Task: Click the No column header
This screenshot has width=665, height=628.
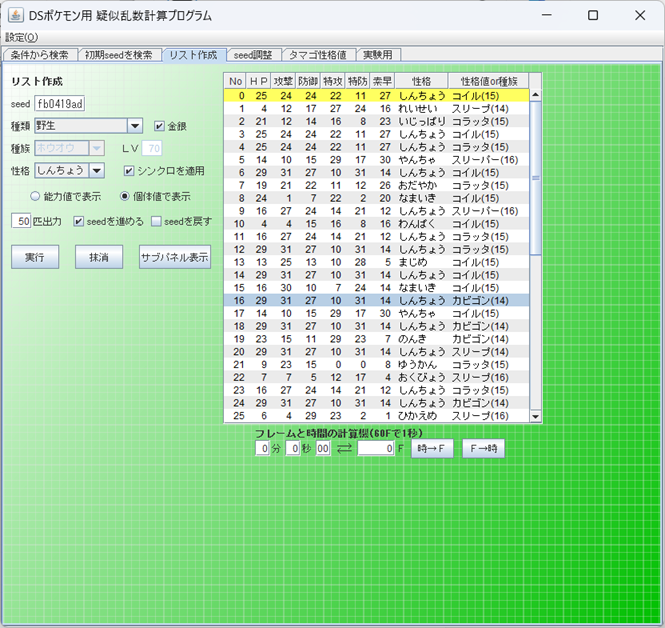Action: (x=235, y=81)
